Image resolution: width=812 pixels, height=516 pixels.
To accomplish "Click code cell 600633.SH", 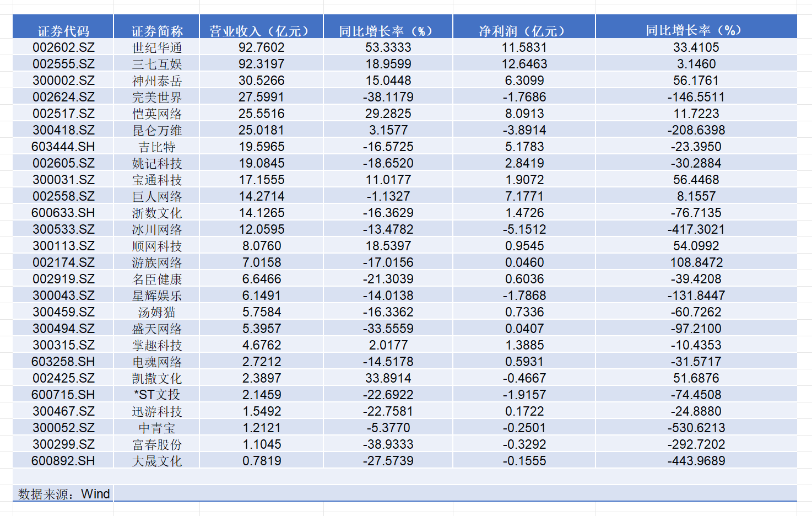I will (x=63, y=213).
